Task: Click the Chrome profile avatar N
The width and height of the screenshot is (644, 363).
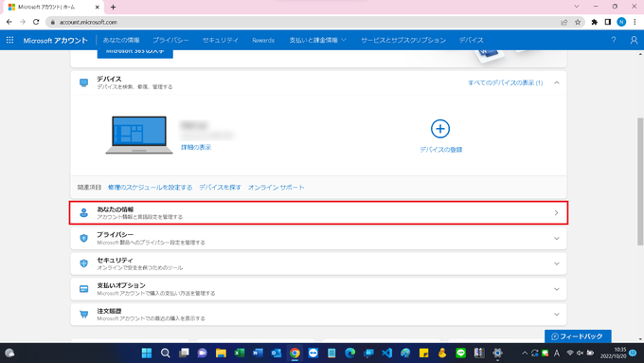Action: (x=621, y=22)
